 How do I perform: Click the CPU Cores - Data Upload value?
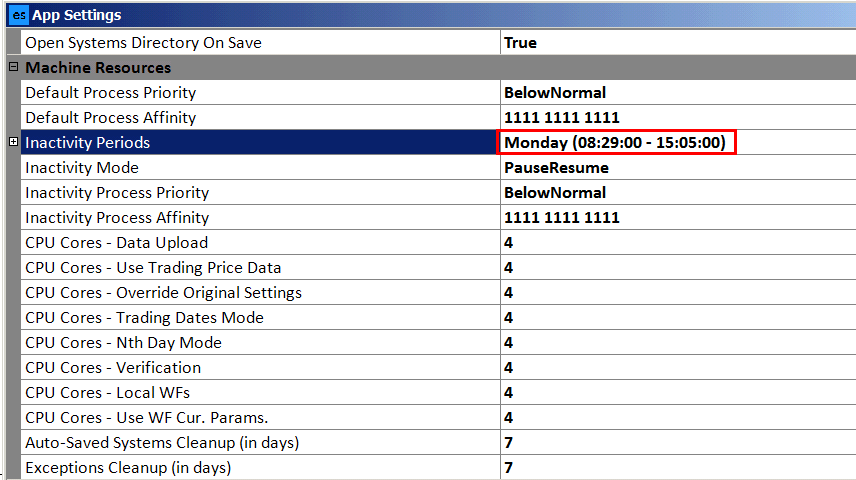(509, 243)
